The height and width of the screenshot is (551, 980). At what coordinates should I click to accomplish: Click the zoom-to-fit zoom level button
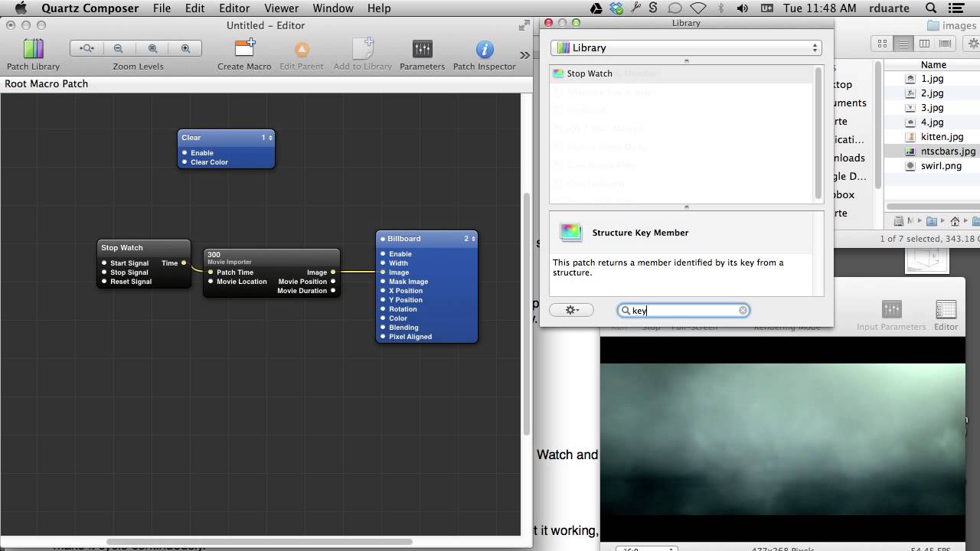(87, 48)
